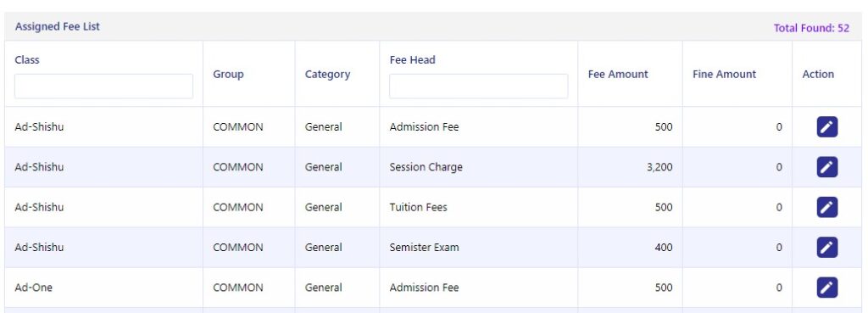The image size is (868, 313).
Task: Select the Tuition Fees cell
Action: click(418, 207)
